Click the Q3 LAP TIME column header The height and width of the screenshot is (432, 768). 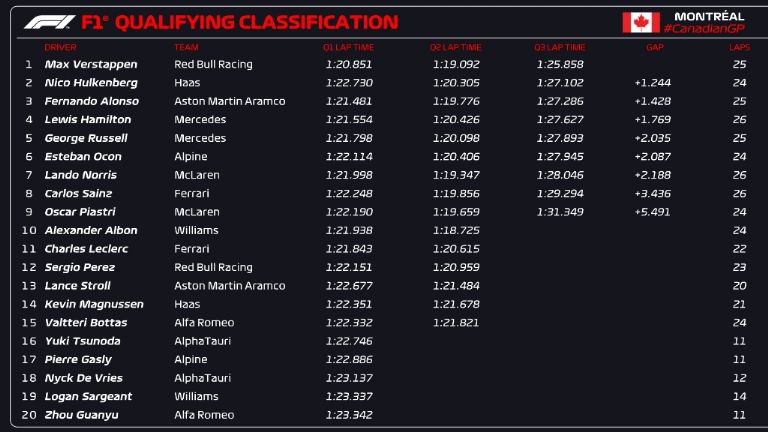[x=559, y=47]
